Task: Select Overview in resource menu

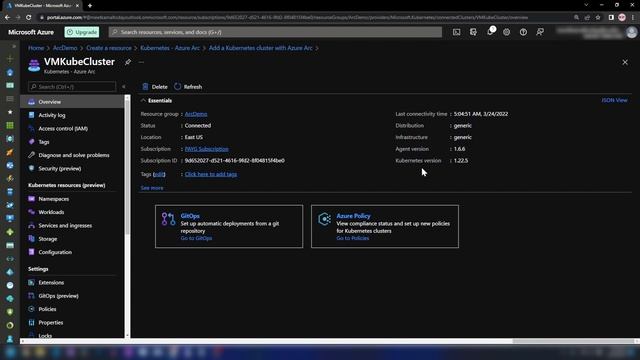Action: (72, 102)
